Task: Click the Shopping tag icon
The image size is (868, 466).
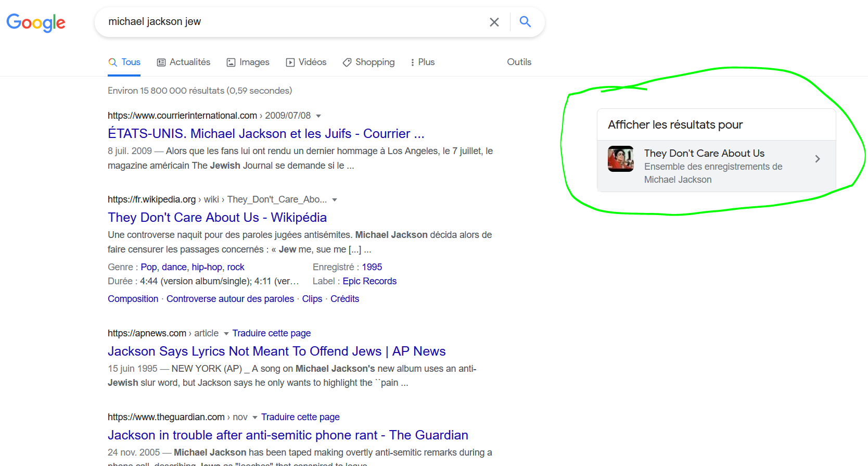Action: pyautogui.click(x=347, y=62)
